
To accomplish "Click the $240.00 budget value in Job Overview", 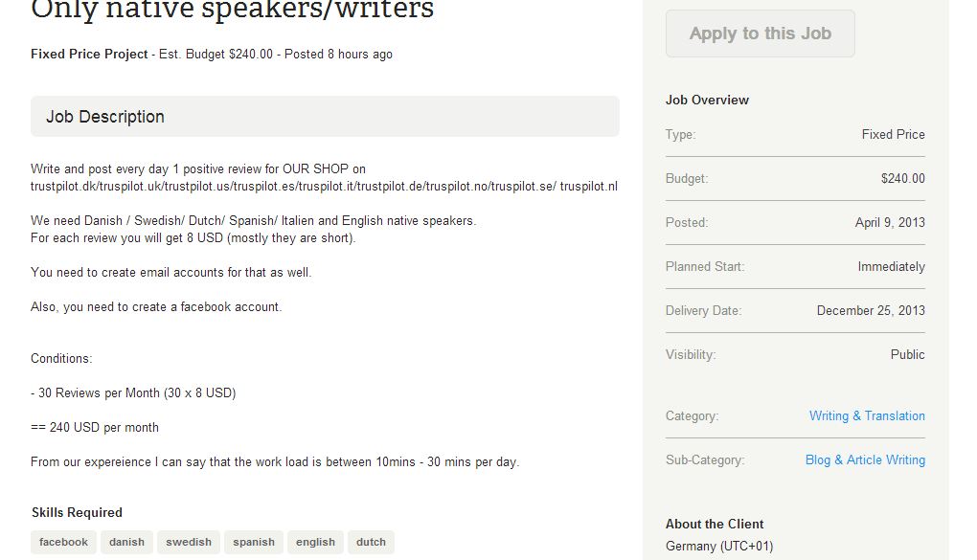I will [x=902, y=178].
